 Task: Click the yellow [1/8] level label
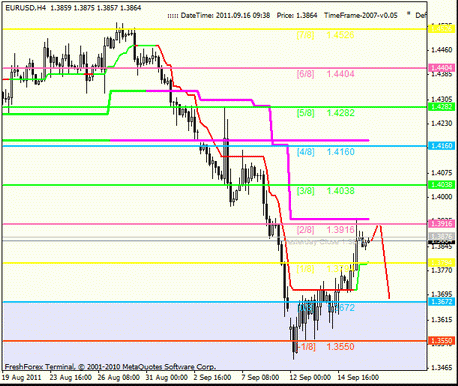pos(305,269)
